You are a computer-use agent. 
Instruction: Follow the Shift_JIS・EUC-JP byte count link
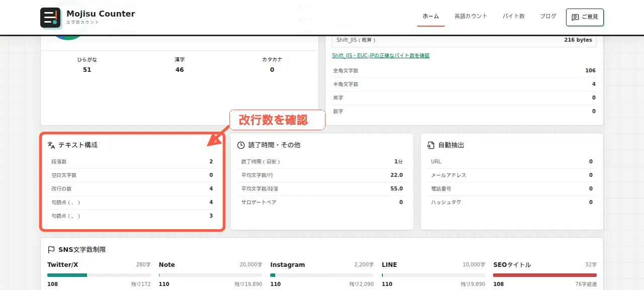(x=381, y=55)
